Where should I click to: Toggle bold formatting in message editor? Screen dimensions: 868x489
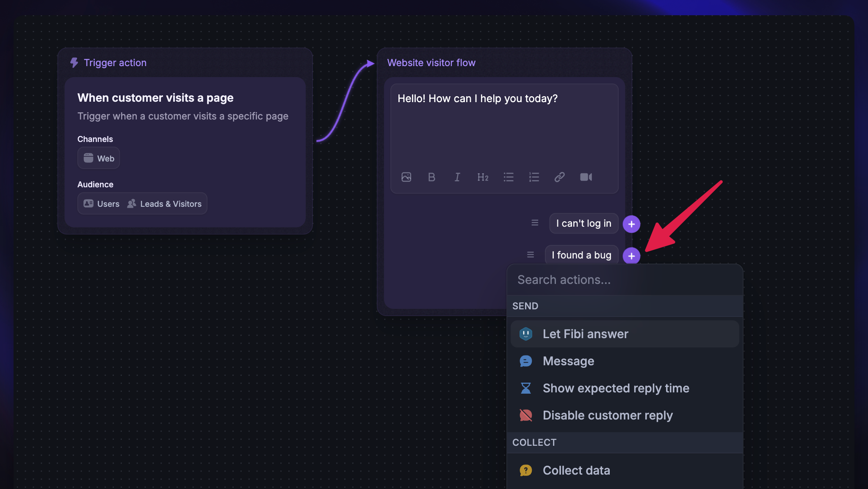coord(431,177)
